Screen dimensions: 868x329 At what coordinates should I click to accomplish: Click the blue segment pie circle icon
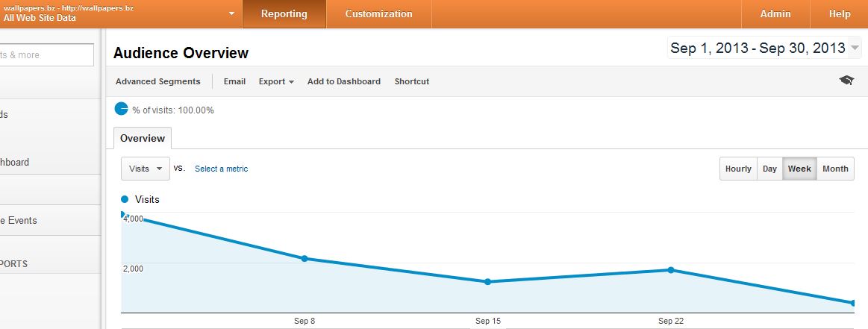[121, 109]
